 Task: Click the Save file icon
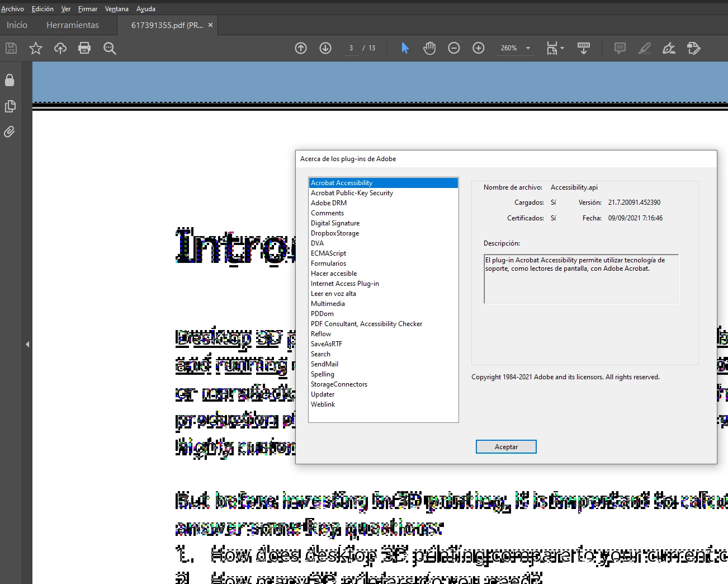[11, 48]
